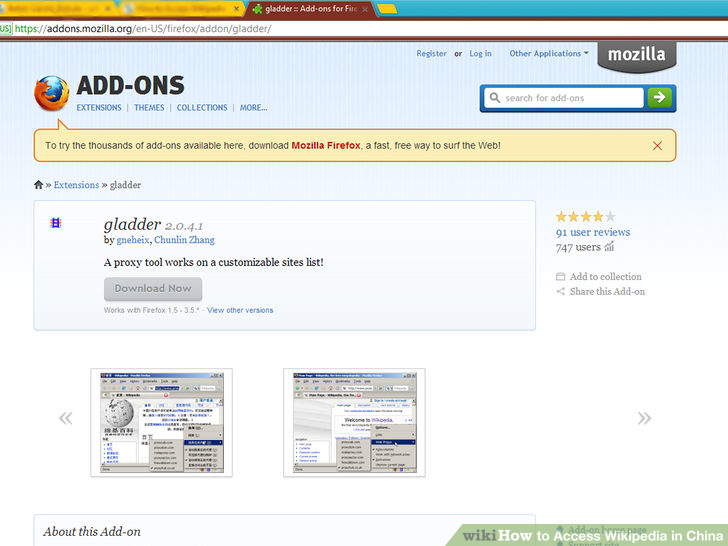Click the ADD-ONS heading title

(130, 85)
